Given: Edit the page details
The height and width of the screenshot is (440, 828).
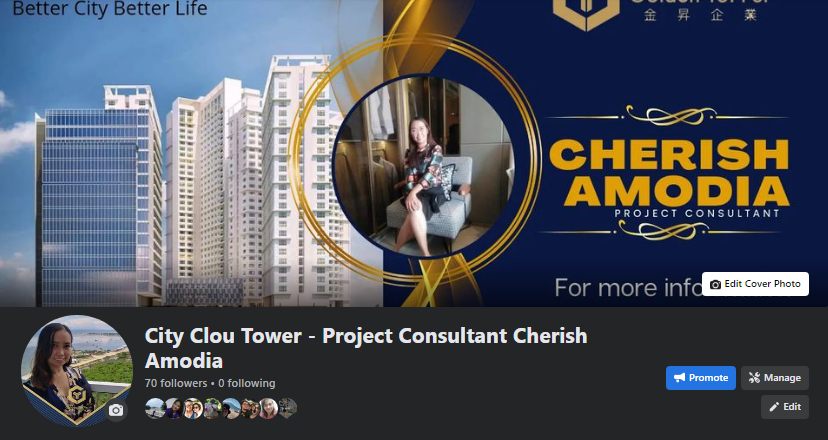Looking at the screenshot, I should point(785,407).
